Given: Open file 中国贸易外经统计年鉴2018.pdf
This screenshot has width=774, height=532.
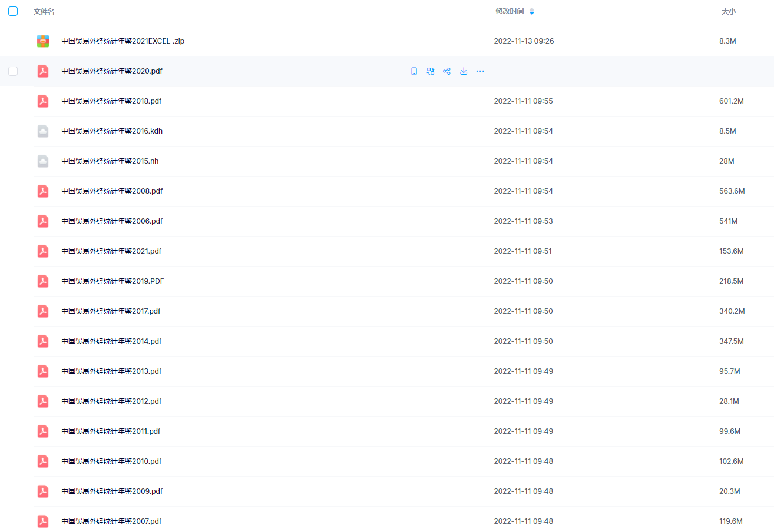Looking at the screenshot, I should coord(111,101).
